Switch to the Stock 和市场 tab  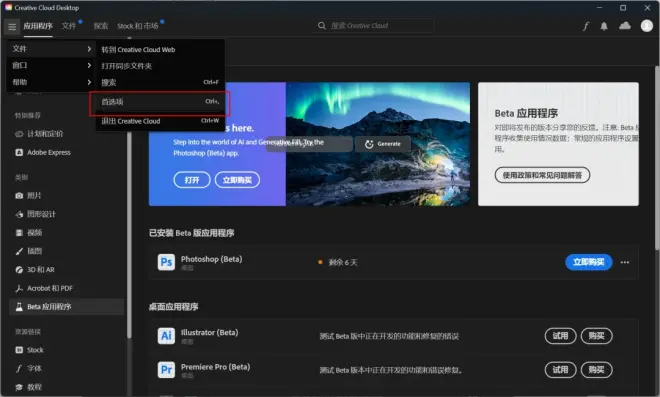(138, 26)
